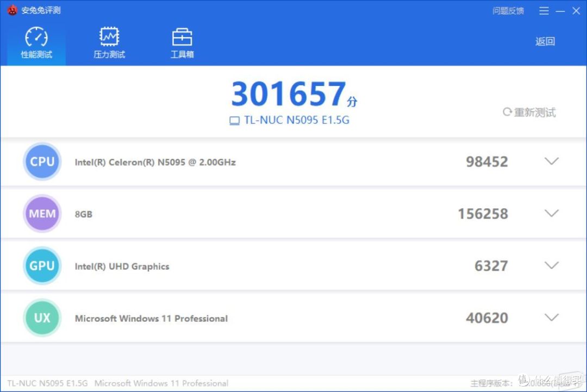Open the 问题反馈 feedback link

point(508,11)
